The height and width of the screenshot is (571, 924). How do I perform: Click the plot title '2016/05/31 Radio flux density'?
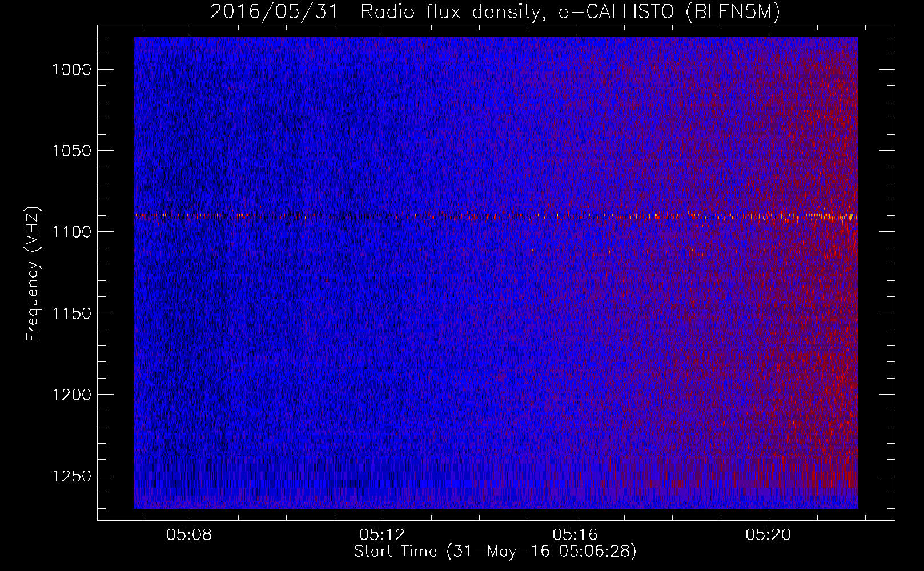coord(496,12)
